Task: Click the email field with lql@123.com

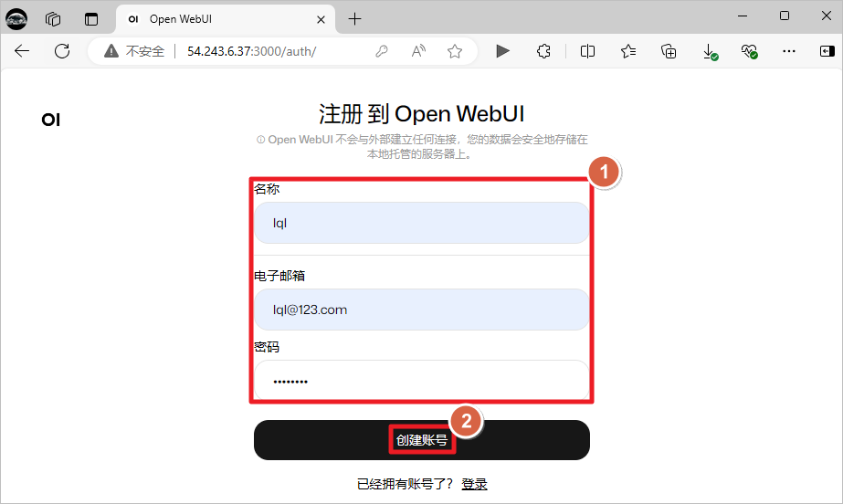Action: click(x=422, y=310)
